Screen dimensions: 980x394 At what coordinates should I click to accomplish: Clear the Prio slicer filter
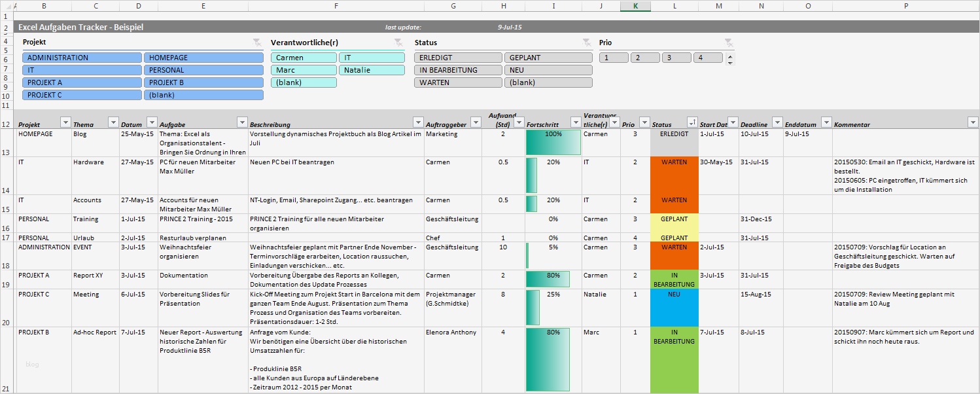coord(728,41)
